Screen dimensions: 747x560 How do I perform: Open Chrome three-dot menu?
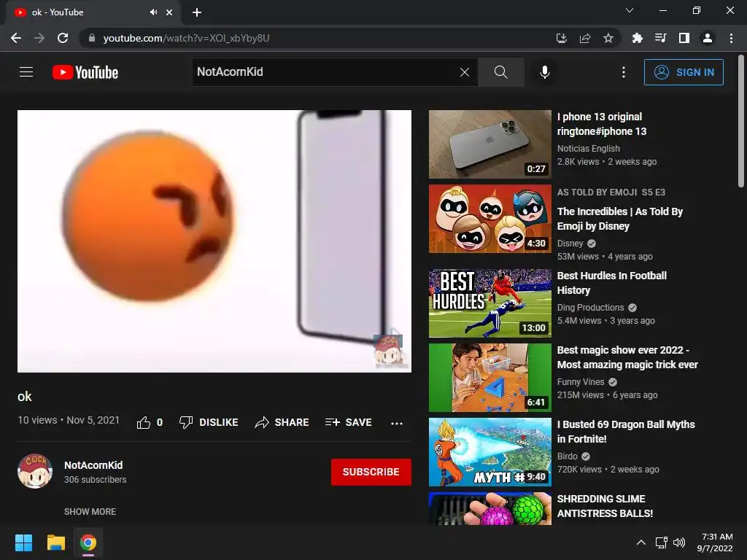tap(731, 38)
